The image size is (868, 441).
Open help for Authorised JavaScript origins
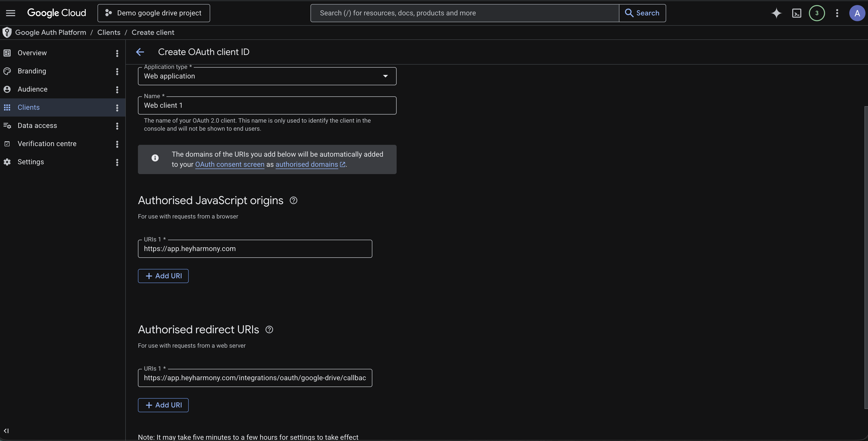[x=294, y=200]
